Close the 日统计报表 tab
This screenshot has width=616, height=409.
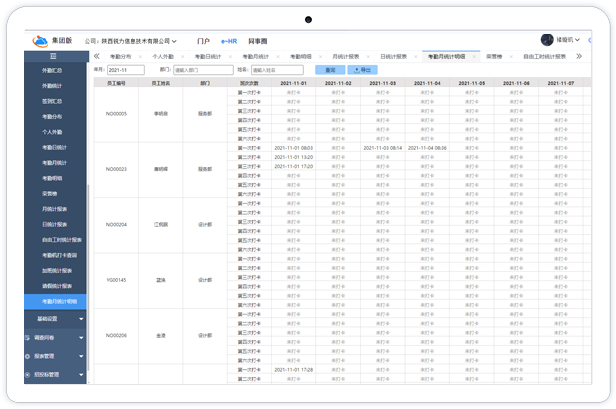(x=416, y=57)
